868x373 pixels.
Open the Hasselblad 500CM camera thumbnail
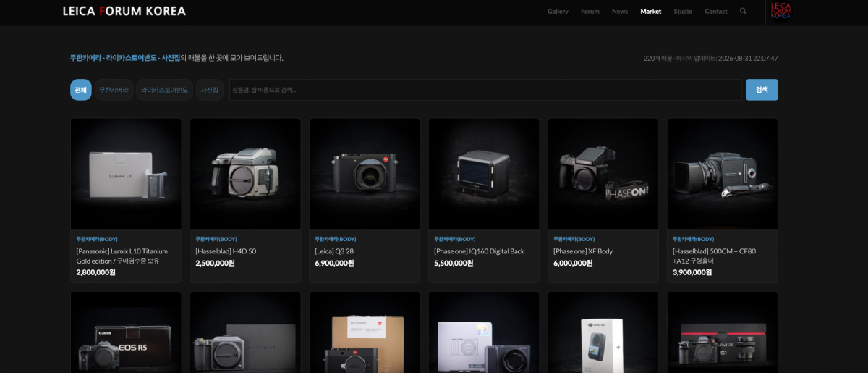(x=723, y=174)
